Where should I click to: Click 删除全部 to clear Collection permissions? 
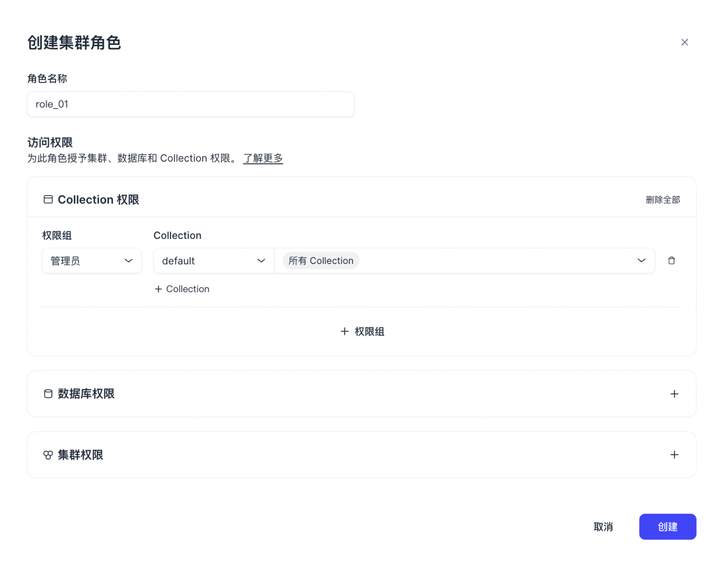662,200
